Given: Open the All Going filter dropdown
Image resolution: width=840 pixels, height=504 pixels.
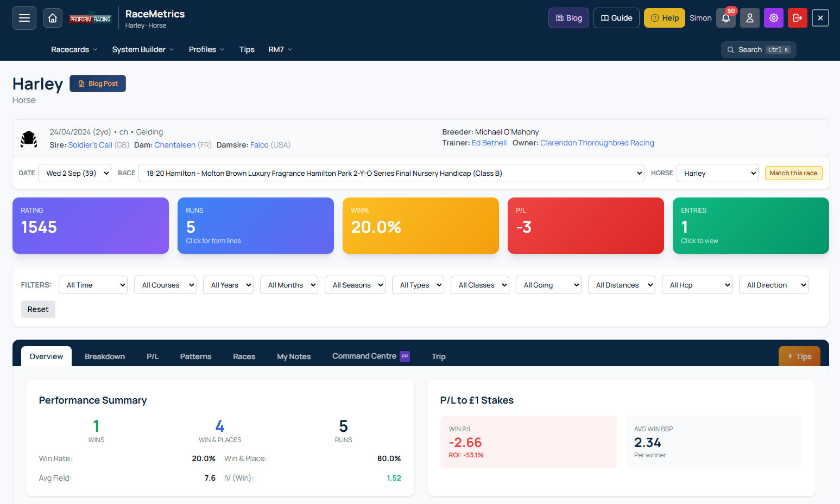Looking at the screenshot, I should [x=548, y=285].
